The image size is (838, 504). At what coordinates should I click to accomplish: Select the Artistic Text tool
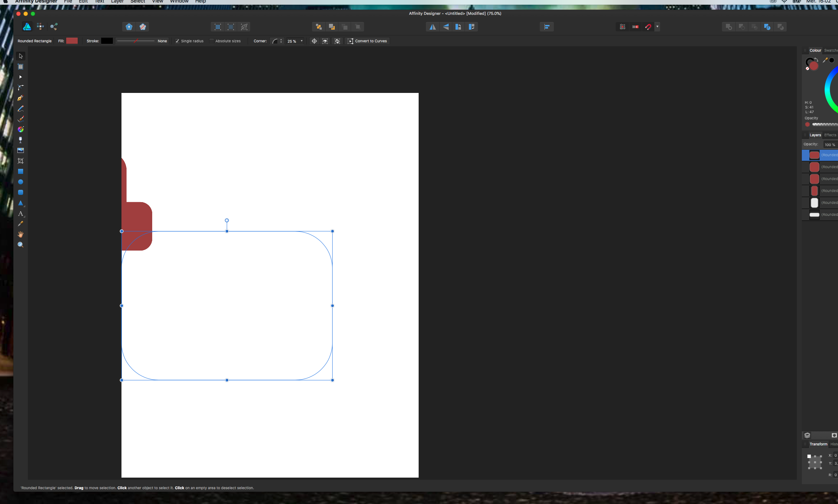tap(21, 214)
